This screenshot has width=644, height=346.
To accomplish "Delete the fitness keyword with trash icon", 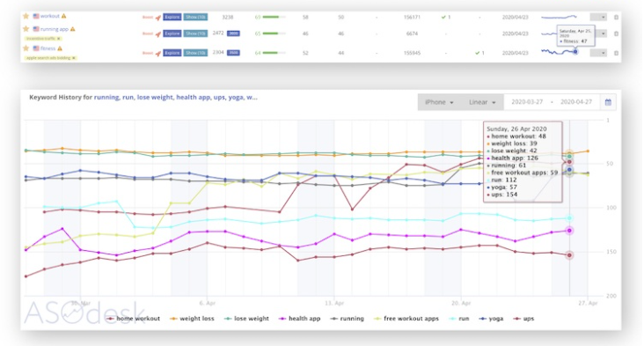I will (x=616, y=53).
